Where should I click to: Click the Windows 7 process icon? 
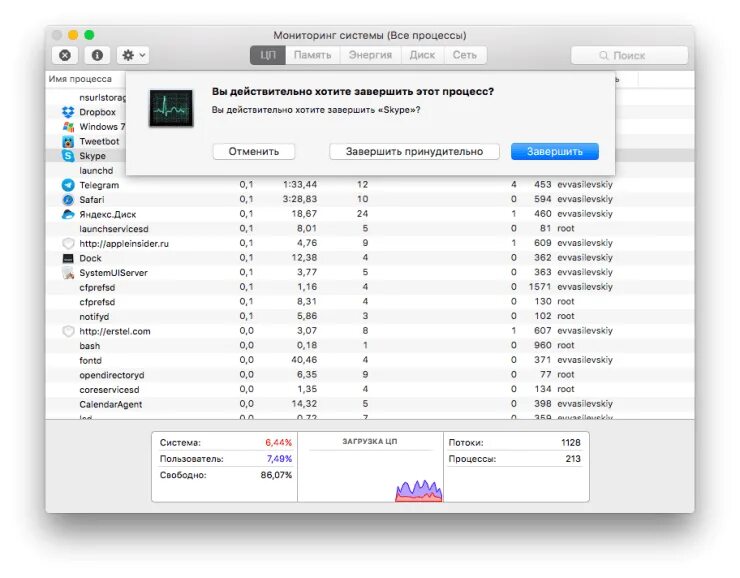coord(68,127)
